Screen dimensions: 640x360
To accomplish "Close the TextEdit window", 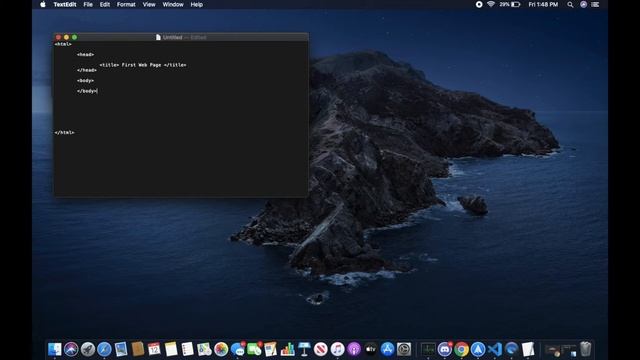I will (x=58, y=37).
